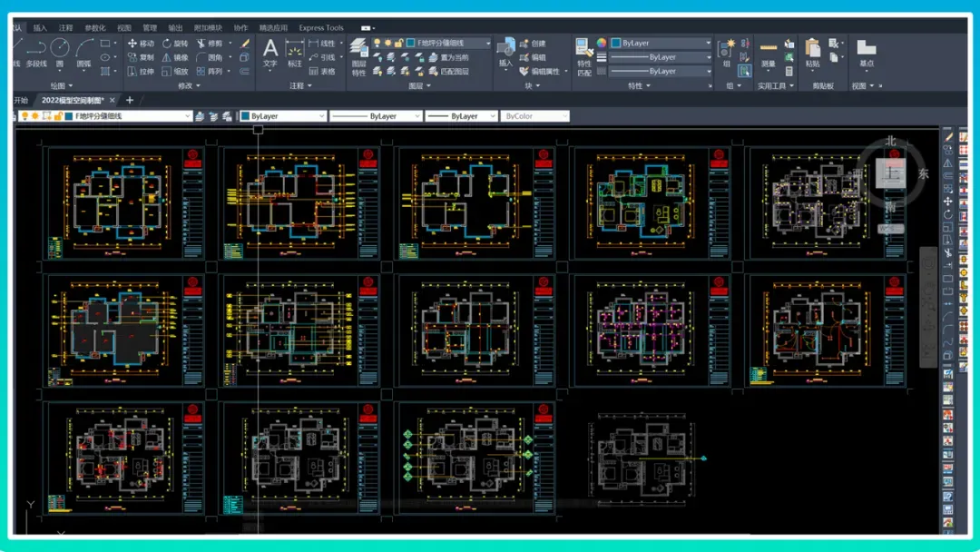Click the Measure (测量) tool

click(x=769, y=54)
